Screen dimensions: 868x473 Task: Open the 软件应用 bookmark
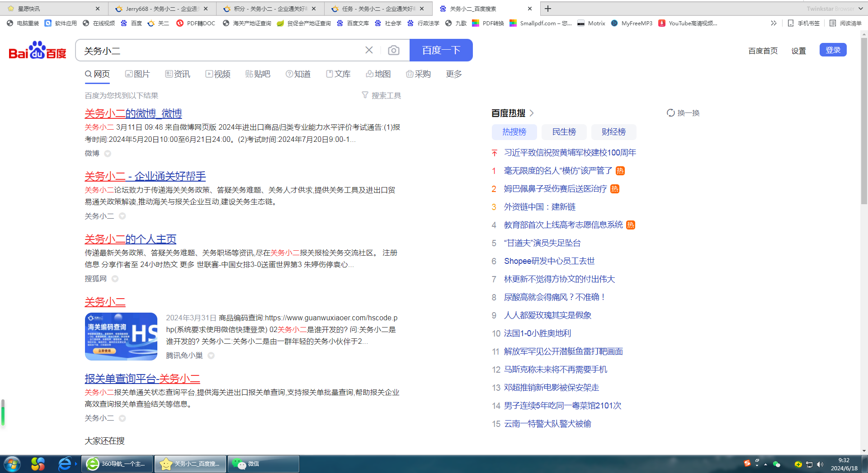[61, 23]
